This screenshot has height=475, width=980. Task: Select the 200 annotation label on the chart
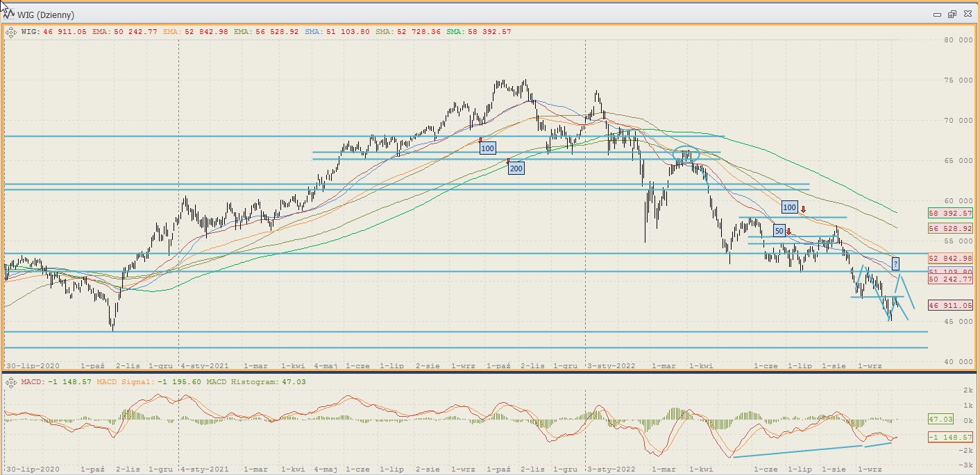[516, 168]
